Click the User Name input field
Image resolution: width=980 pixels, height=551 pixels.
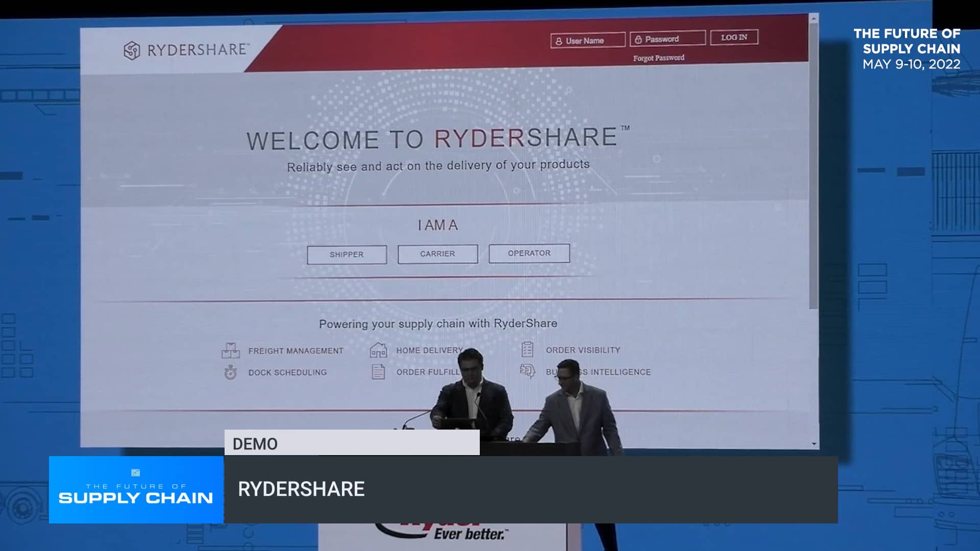[x=588, y=40]
